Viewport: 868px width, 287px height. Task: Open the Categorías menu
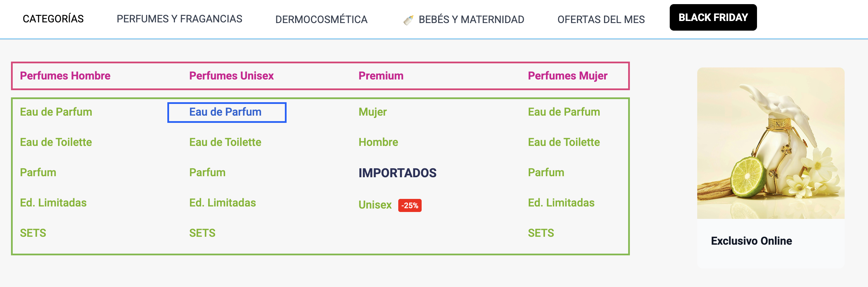tap(53, 19)
